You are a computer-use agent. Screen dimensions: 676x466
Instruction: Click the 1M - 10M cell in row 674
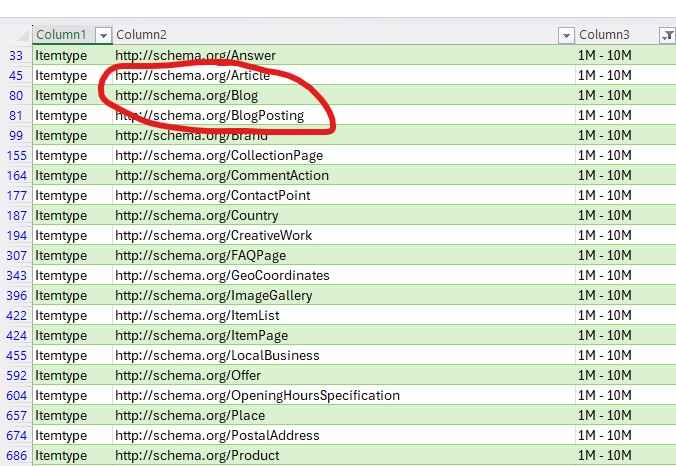click(626, 435)
